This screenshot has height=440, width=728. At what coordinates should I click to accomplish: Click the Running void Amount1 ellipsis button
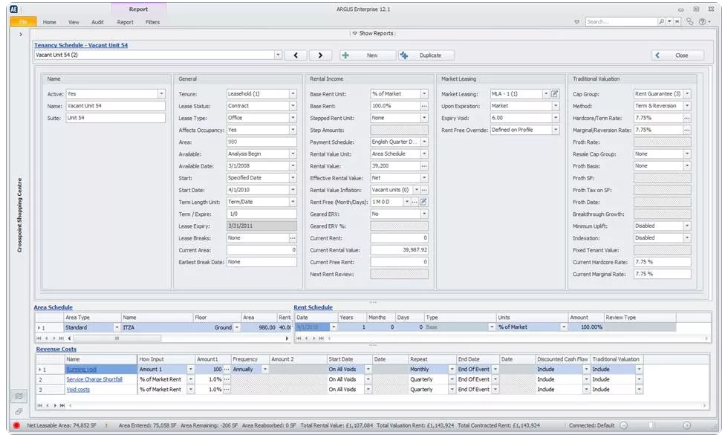(x=227, y=369)
